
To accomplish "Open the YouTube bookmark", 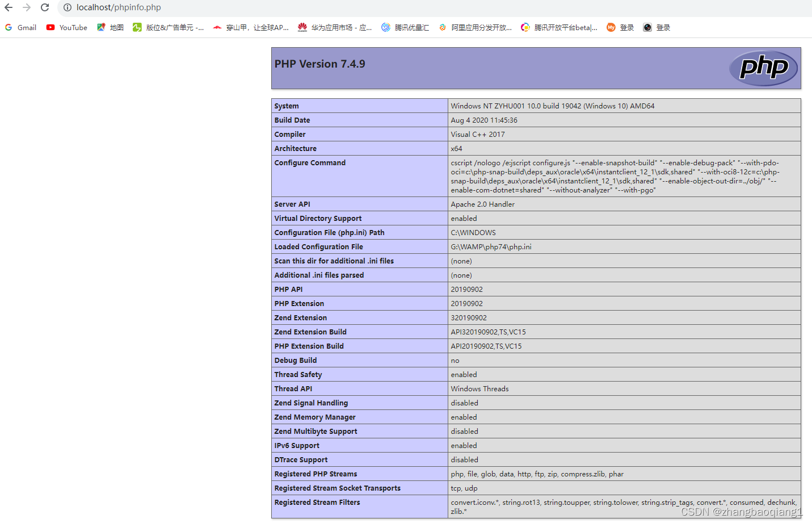I will tap(67, 27).
